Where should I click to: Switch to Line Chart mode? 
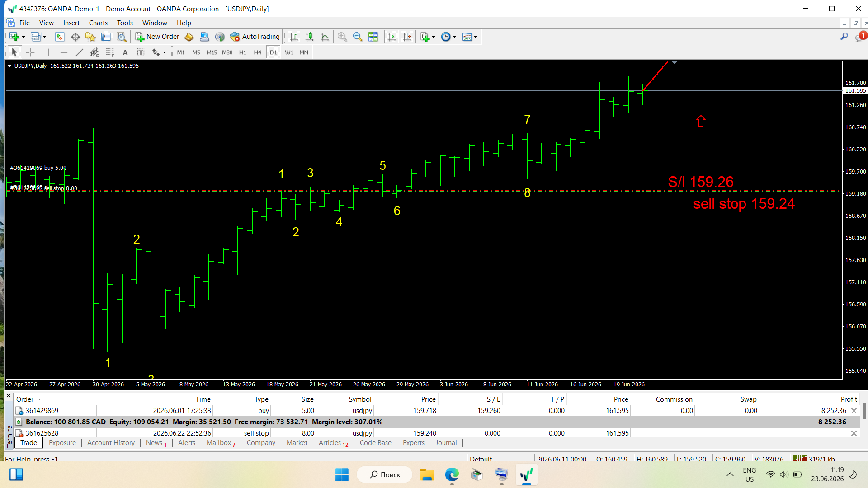[x=325, y=37]
